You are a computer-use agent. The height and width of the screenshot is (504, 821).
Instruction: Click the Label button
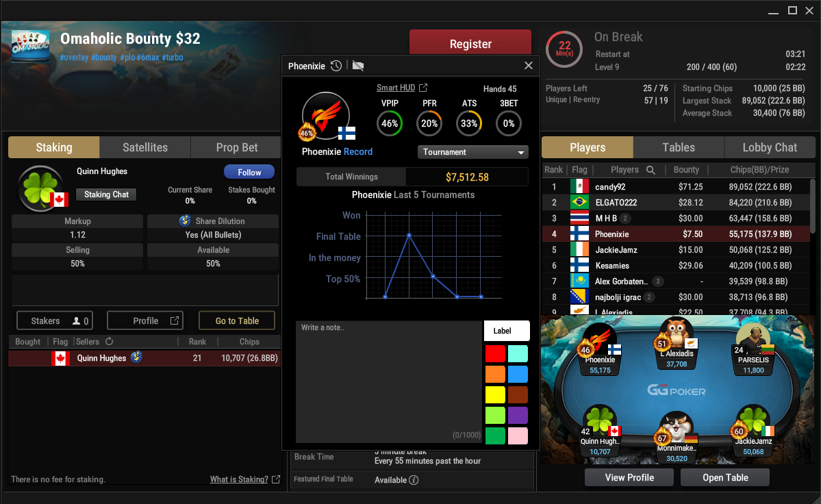[x=506, y=331]
